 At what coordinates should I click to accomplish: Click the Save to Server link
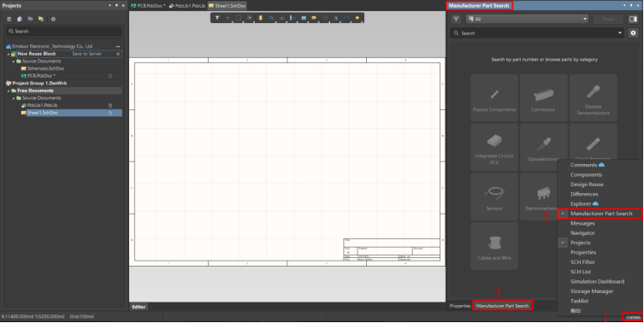point(86,54)
